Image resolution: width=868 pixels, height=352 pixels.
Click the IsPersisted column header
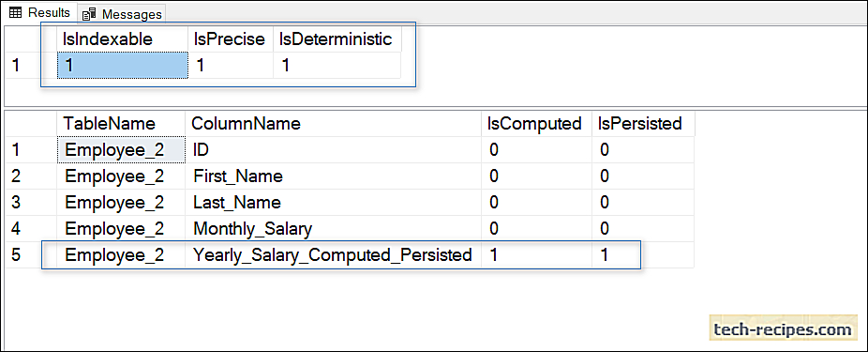(x=643, y=124)
